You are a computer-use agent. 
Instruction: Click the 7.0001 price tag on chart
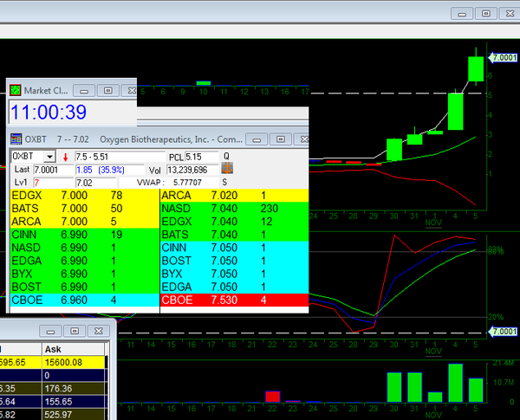coord(503,57)
